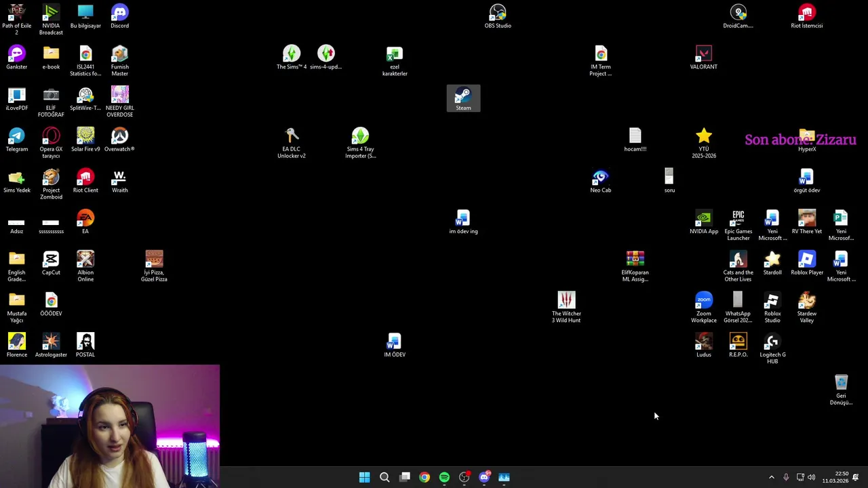Select the Astrologaster icon

point(51,346)
